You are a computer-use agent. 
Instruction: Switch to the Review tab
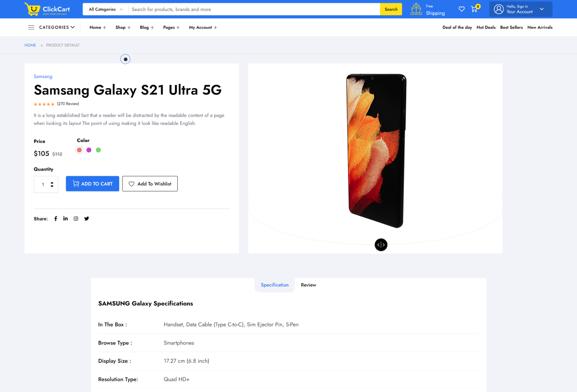tap(308, 285)
